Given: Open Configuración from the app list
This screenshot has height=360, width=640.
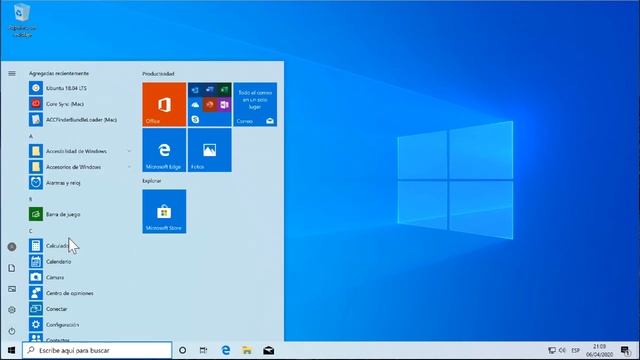Looking at the screenshot, I should pyautogui.click(x=80, y=324).
